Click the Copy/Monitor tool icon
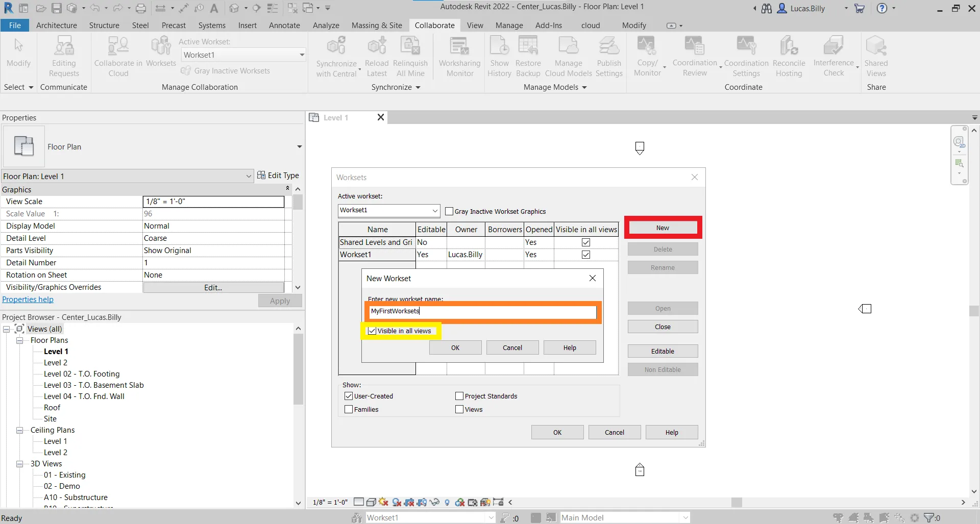The width and height of the screenshot is (980, 524). pos(647,46)
